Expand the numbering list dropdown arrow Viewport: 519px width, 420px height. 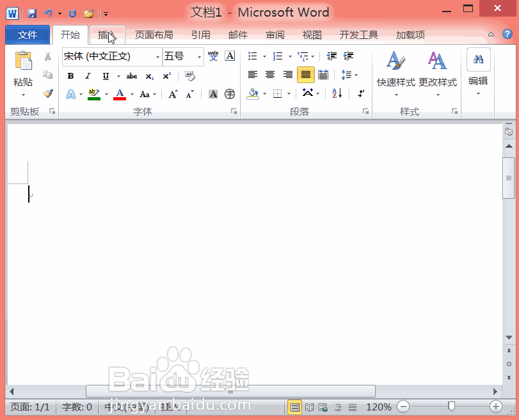pyautogui.click(x=291, y=56)
